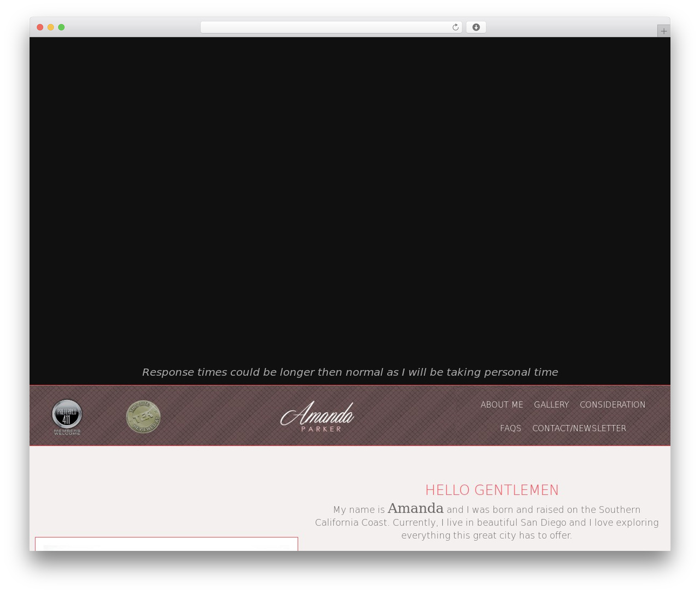This screenshot has width=700, height=593.
Task: Maximize the window with green button
Action: pyautogui.click(x=61, y=27)
